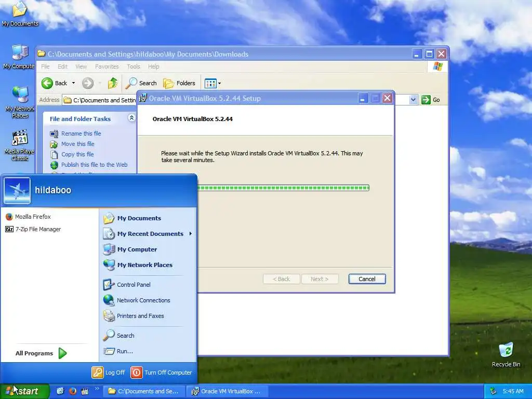Viewport: 532px width, 399px height.
Task: Switch to Oracle VM VirtualBox taskbar button
Action: point(228,391)
